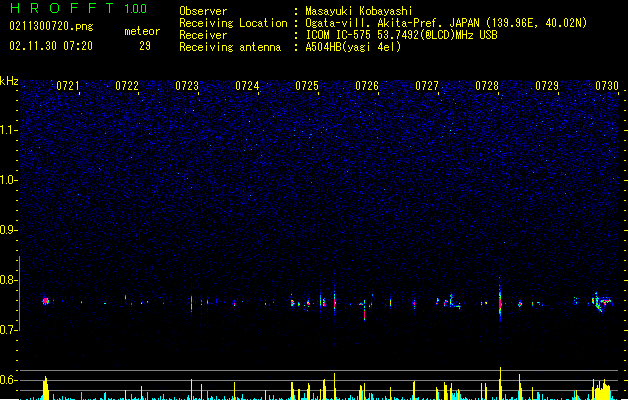This screenshot has height=400, width=629.
Task: Click the antenna value A504HB(yagi 4el)
Action: (x=353, y=47)
